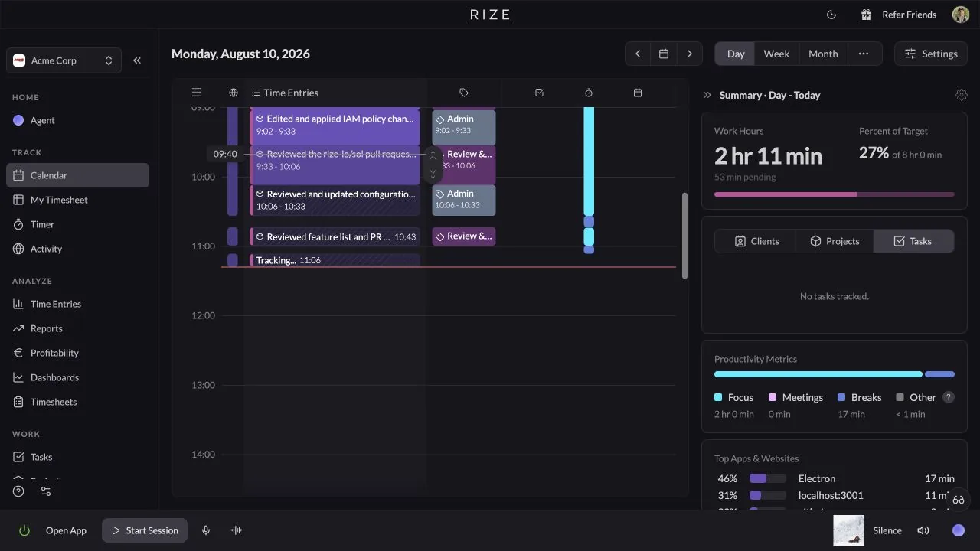This screenshot has height=551, width=980.
Task: Open more view options ellipsis
Action: (864, 54)
